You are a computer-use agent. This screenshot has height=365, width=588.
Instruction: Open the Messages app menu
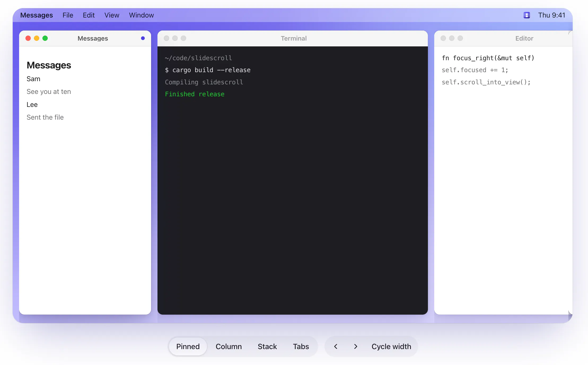point(37,15)
